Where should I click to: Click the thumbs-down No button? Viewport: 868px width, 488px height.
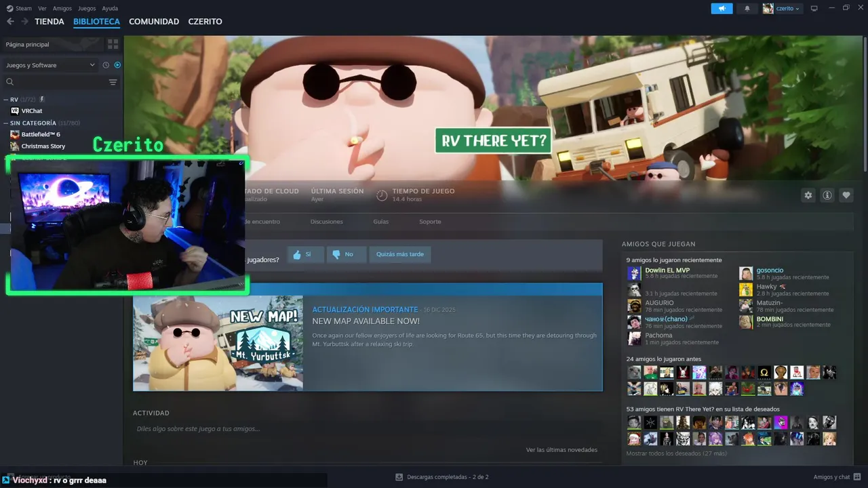(346, 254)
